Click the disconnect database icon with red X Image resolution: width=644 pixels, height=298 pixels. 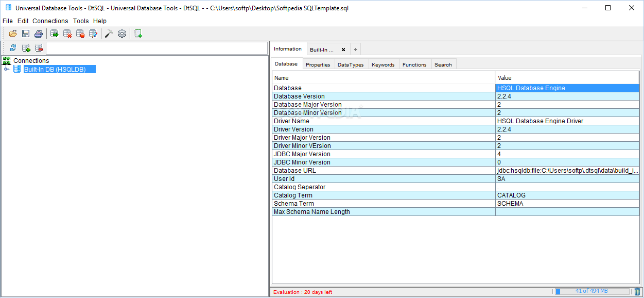pos(67,34)
